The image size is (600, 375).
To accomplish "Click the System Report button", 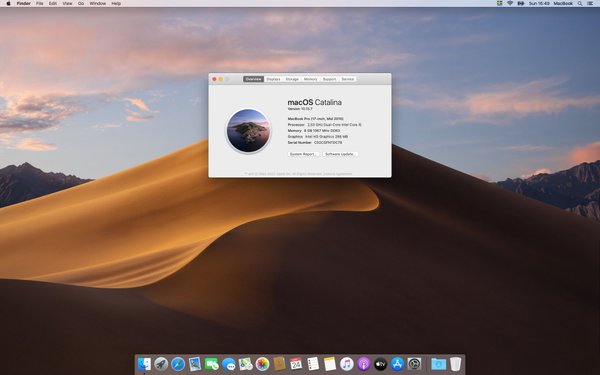I will [x=303, y=154].
